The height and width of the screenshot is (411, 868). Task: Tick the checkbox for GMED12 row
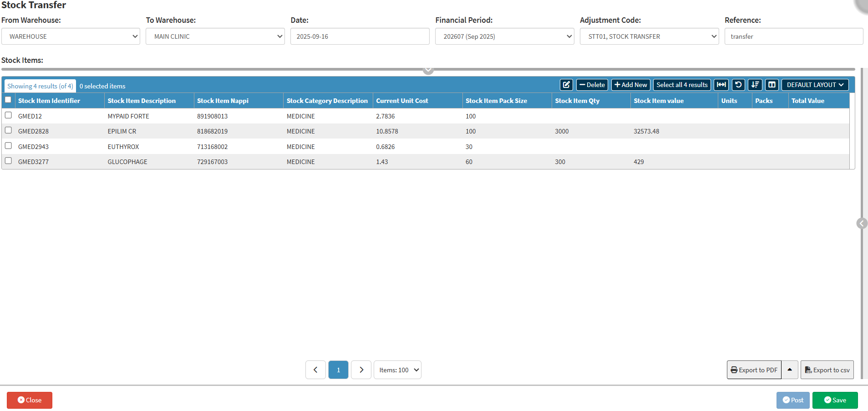click(x=8, y=115)
